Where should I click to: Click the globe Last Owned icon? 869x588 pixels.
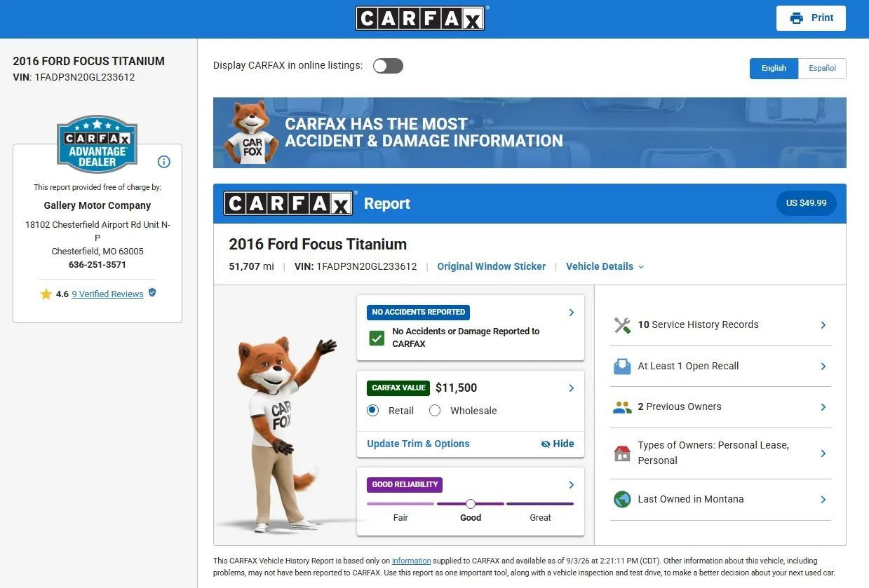point(622,500)
